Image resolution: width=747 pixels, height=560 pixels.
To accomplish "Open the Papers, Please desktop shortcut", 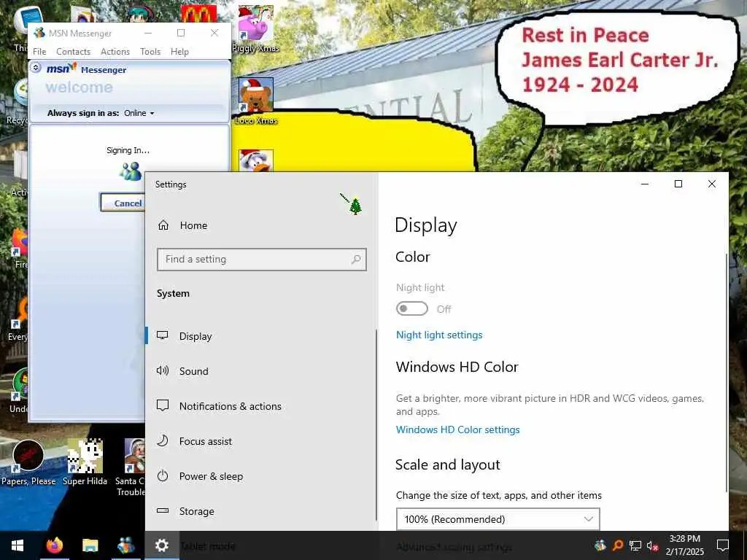I will coord(28,462).
